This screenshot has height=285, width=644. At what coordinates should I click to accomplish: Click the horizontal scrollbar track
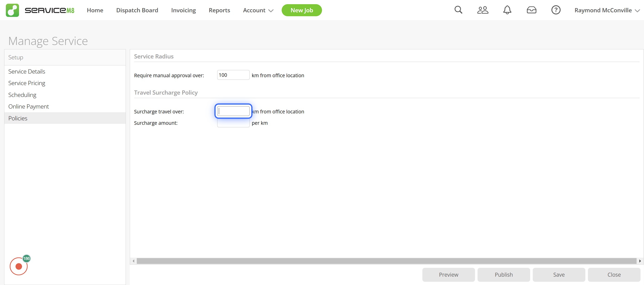[386, 261]
